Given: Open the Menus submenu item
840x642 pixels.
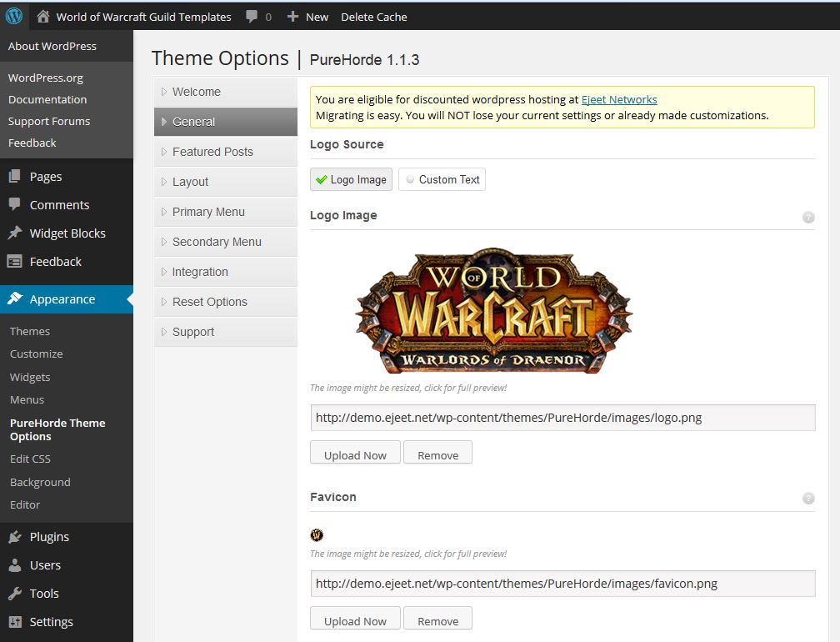Looking at the screenshot, I should coord(27,399).
